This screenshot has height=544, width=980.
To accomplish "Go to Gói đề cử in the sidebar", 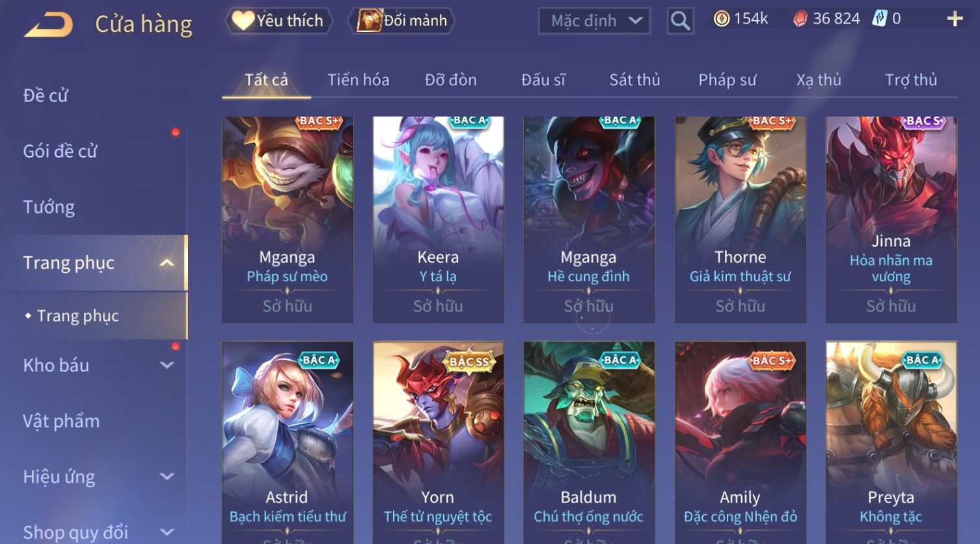I will click(60, 151).
